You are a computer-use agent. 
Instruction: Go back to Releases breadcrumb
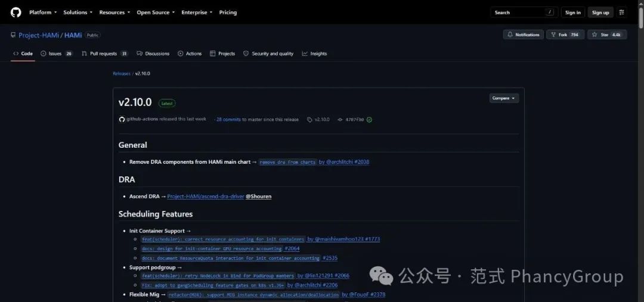click(122, 73)
